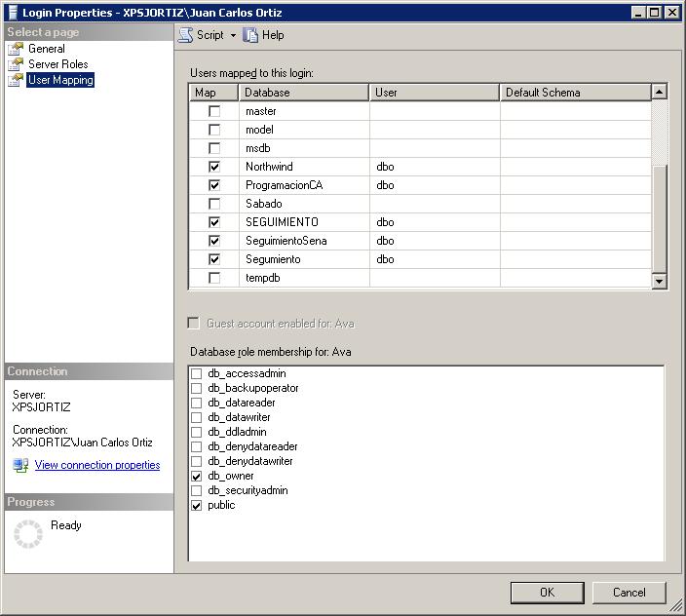686x616 pixels.
Task: Check the Map box for tempdb
Action: pos(214,278)
